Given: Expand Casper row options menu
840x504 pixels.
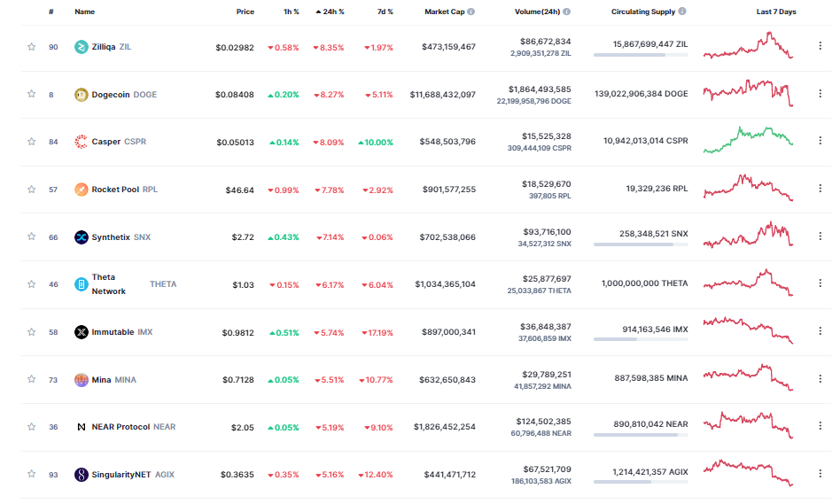Looking at the screenshot, I should [820, 140].
